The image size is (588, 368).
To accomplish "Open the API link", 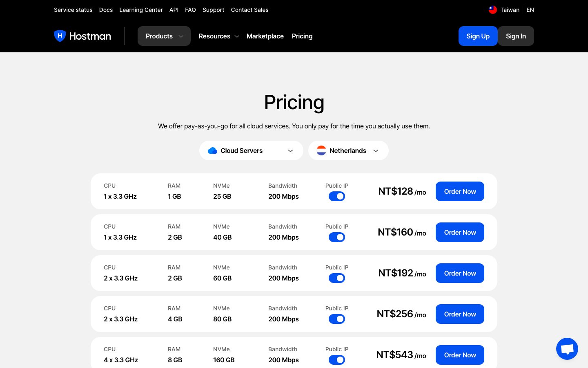I will (174, 10).
